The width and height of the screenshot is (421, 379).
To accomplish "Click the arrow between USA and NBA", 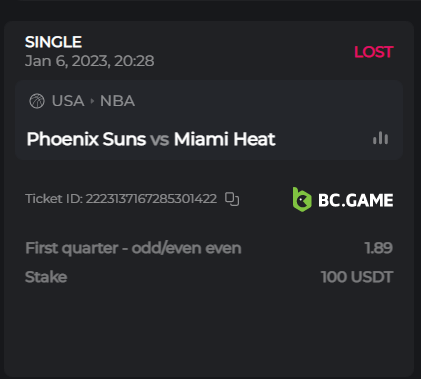I will (92, 101).
